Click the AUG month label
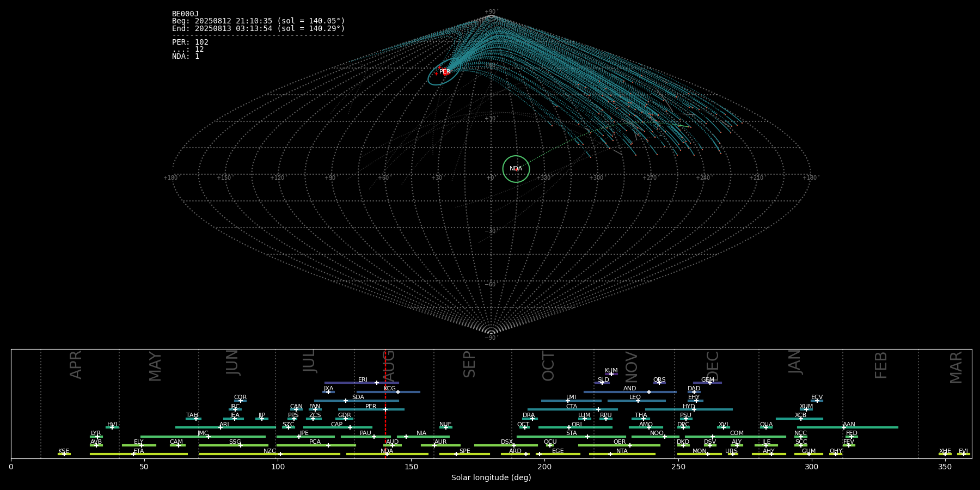Viewport: 980px width, 490px height. click(x=389, y=365)
